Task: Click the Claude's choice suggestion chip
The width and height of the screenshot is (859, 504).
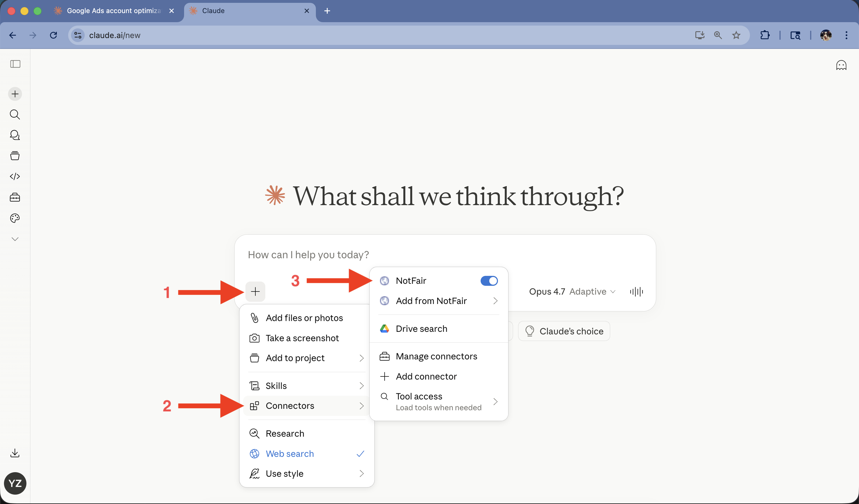Action: tap(564, 331)
